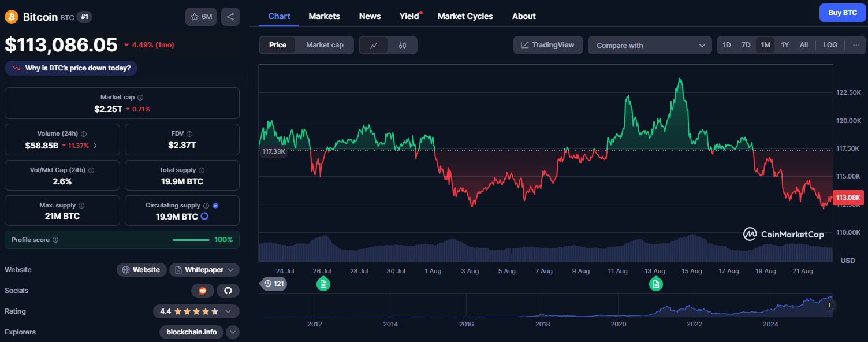The width and height of the screenshot is (868, 342).
Task: Open the Market Cycles tab
Action: [465, 16]
